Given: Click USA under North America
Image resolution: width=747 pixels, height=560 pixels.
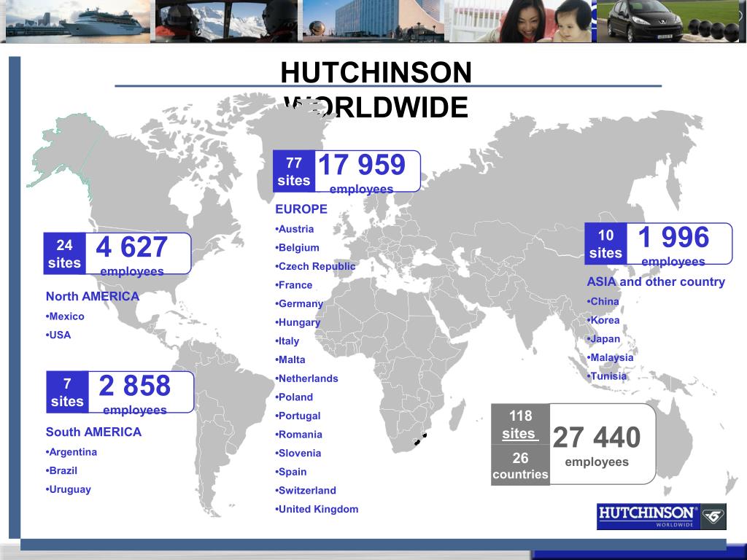Looking at the screenshot, I should pyautogui.click(x=58, y=335).
